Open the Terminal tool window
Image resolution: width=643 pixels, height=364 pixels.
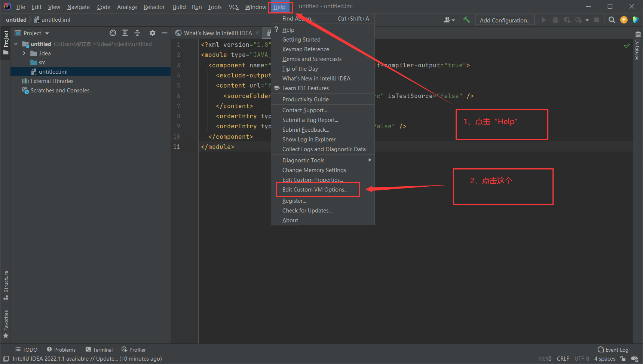tap(99, 350)
